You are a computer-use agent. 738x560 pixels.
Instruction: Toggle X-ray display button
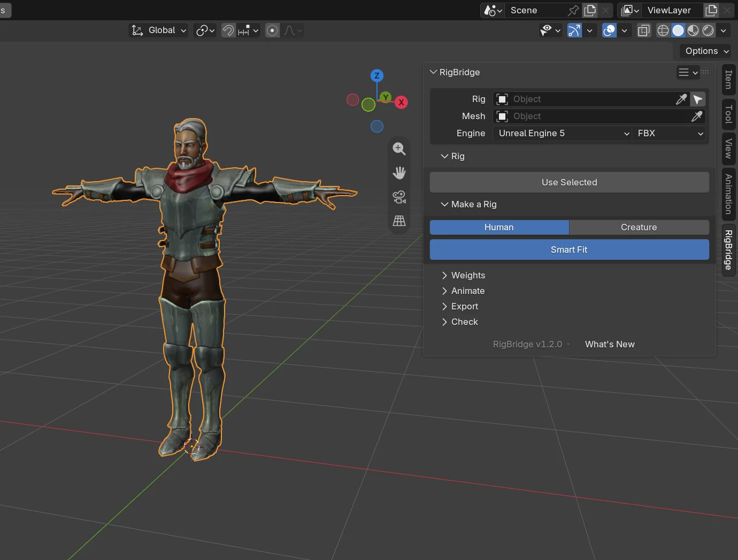(x=644, y=30)
